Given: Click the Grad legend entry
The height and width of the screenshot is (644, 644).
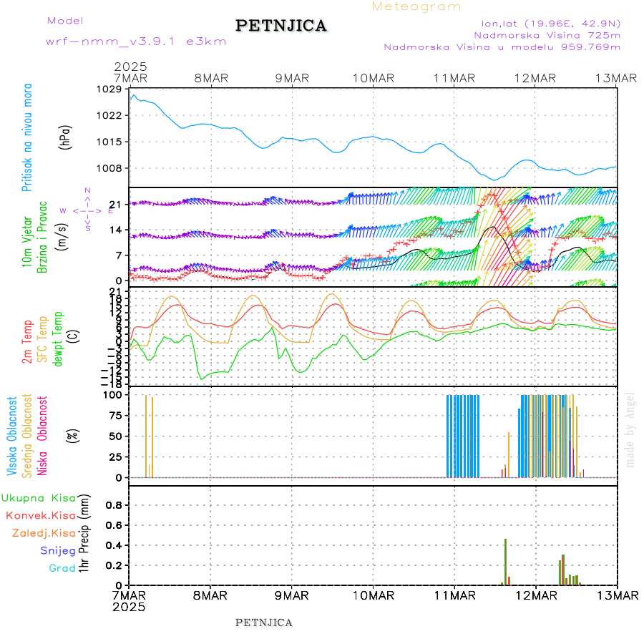Looking at the screenshot, I should [x=62, y=568].
